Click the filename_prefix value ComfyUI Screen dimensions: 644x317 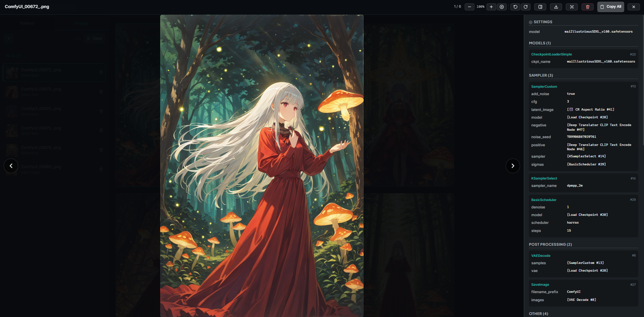(x=573, y=292)
